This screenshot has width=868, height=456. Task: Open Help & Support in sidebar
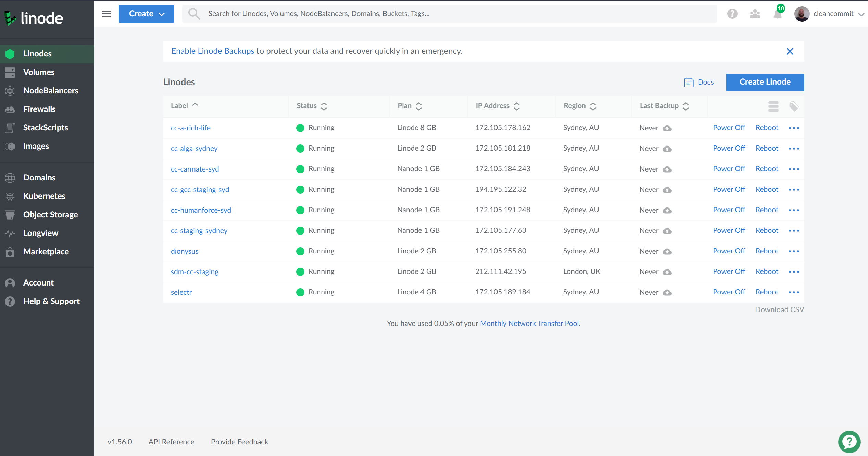click(47, 301)
